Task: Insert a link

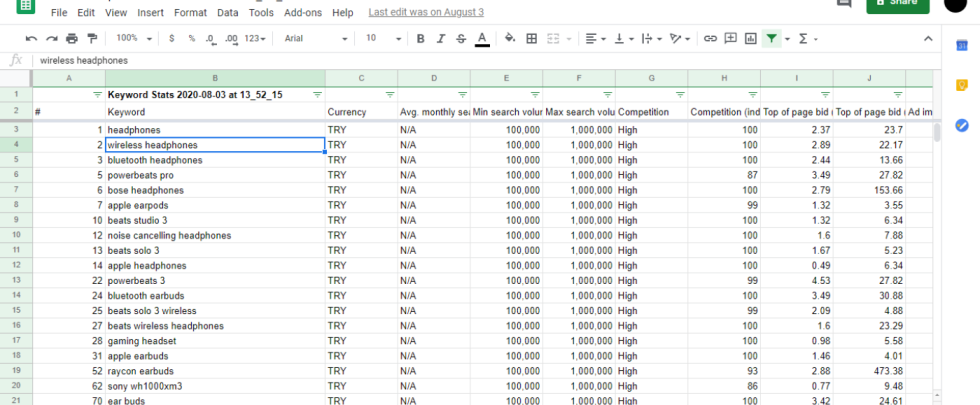Action: click(710, 39)
